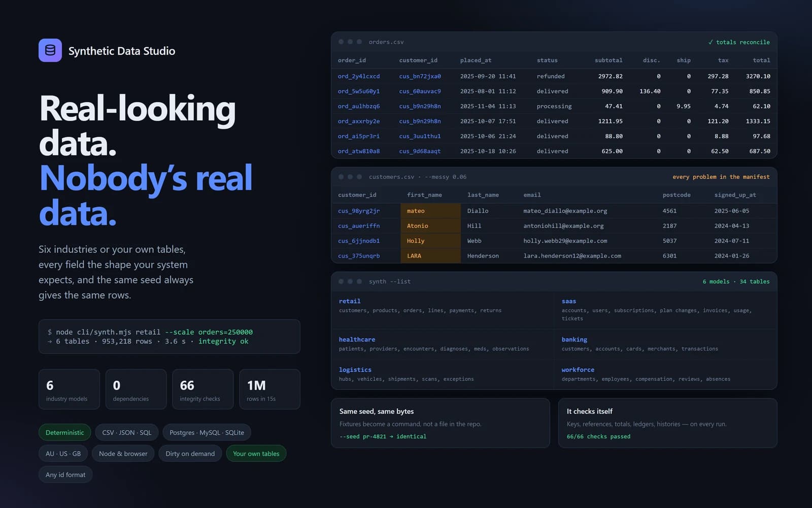Click the AU · US · GB pill
This screenshot has height=508, width=812.
point(63,454)
